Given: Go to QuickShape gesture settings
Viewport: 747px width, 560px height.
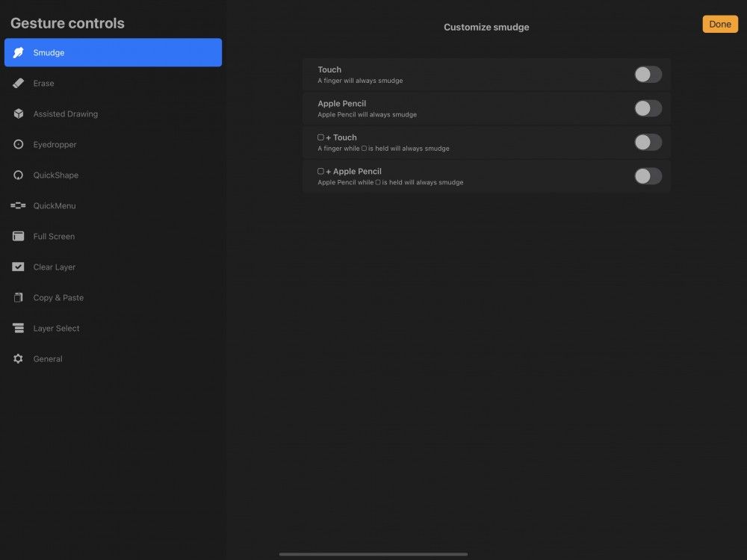Looking at the screenshot, I should [x=113, y=175].
